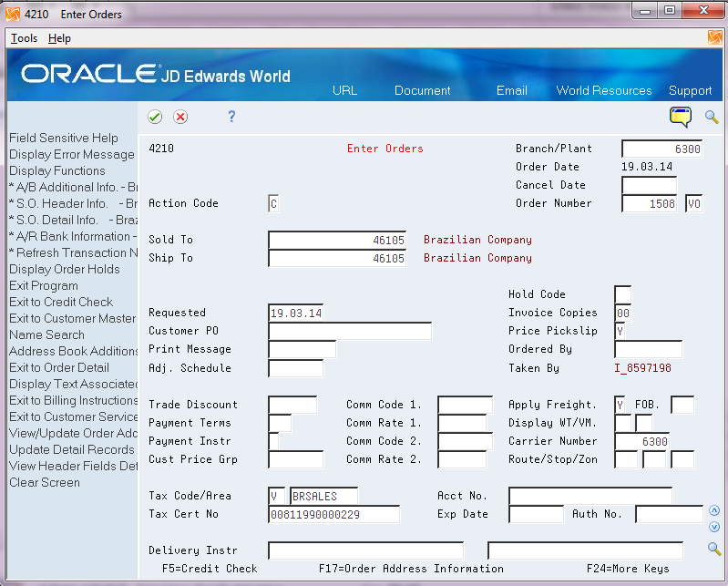
Task: Open the Tools menu
Action: point(24,38)
